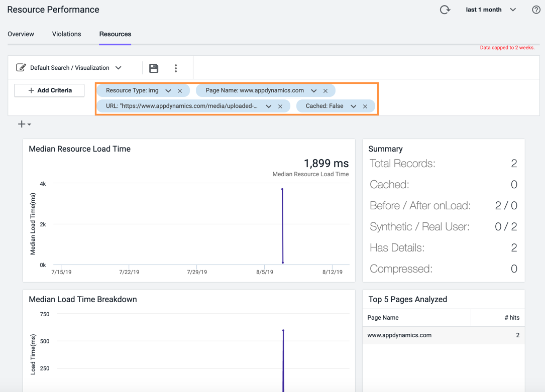
Task: Expand the Resource Type img chip dropdown
Action: (168, 91)
